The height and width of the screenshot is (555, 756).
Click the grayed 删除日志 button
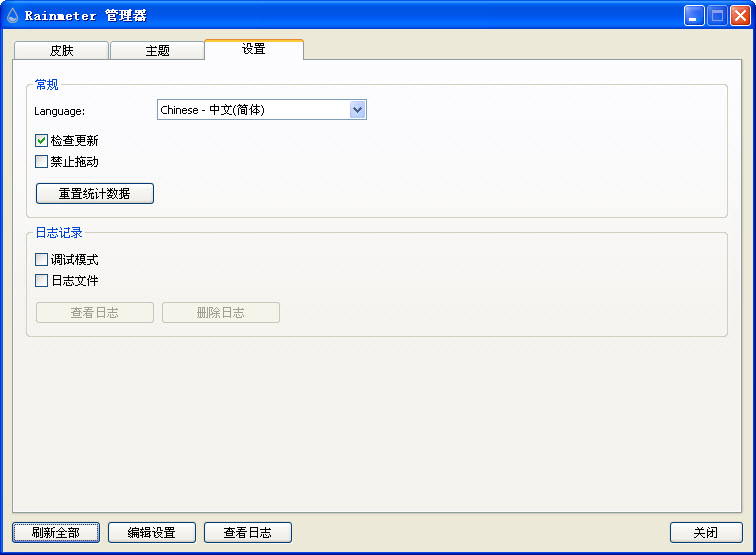coord(221,313)
